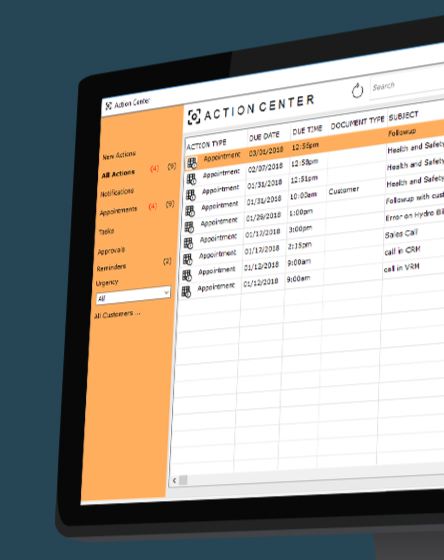
Task: Open Appointments filter in sidebar
Action: point(118,211)
